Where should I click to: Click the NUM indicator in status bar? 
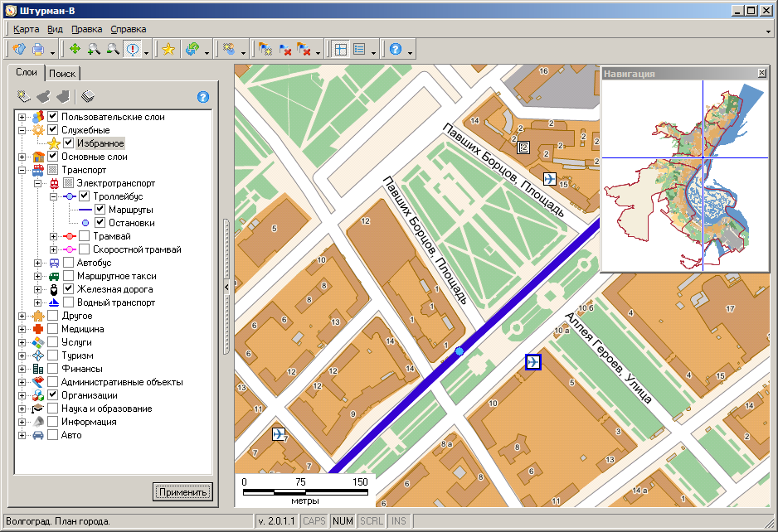[x=343, y=521]
